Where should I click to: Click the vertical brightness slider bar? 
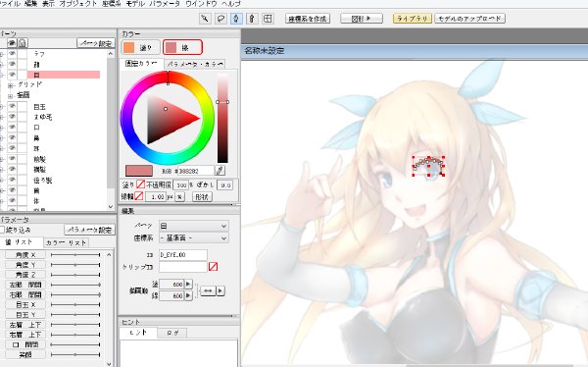click(x=222, y=119)
